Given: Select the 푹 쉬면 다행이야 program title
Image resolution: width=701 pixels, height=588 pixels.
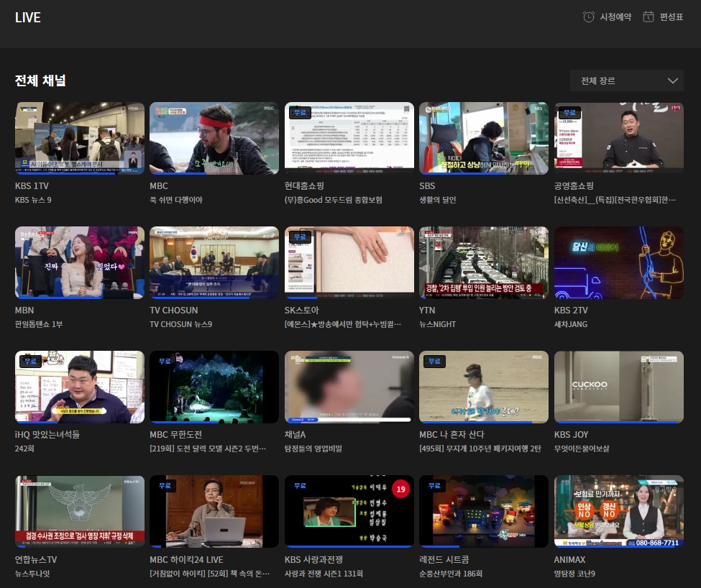Looking at the screenshot, I should pyautogui.click(x=176, y=200).
